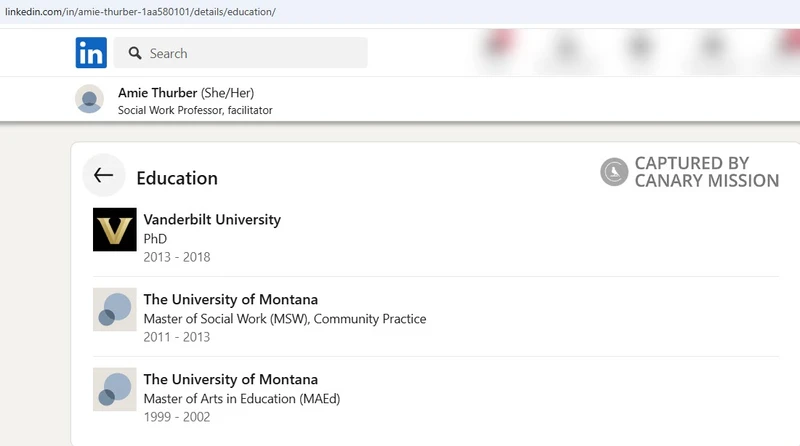Click the Education page heading
The height and width of the screenshot is (446, 800).
pos(177,178)
